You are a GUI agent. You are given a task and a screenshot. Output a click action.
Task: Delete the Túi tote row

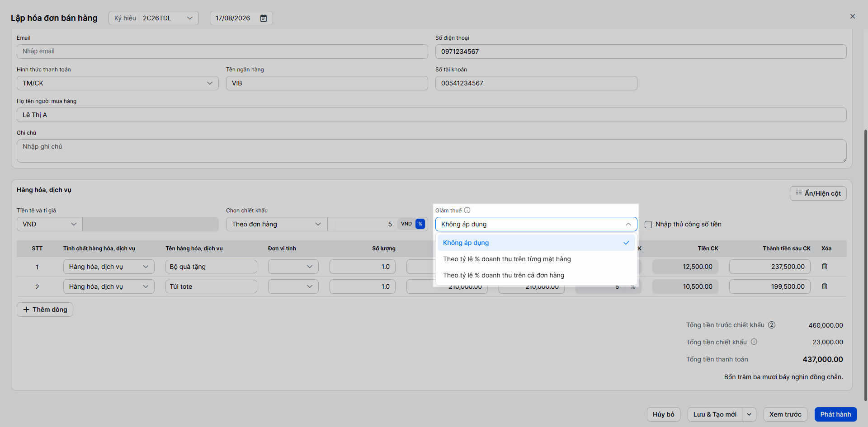point(825,286)
